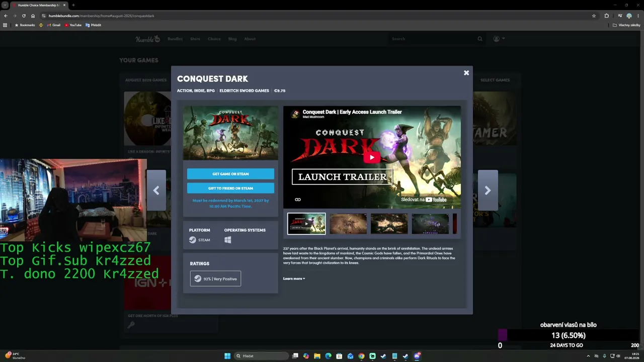The height and width of the screenshot is (362, 644).
Task: Open the browser tab search dropdown
Action: pos(5,5)
